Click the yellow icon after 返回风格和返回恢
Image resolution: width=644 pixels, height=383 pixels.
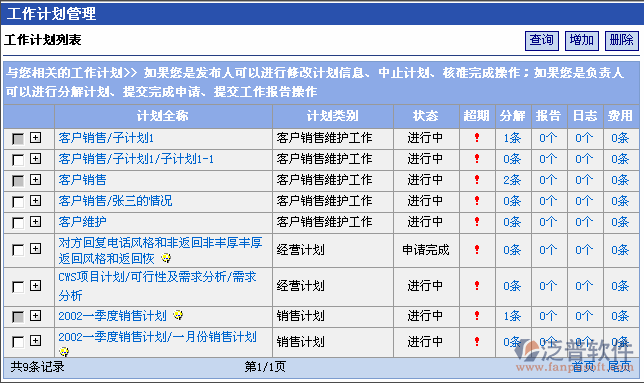166,258
